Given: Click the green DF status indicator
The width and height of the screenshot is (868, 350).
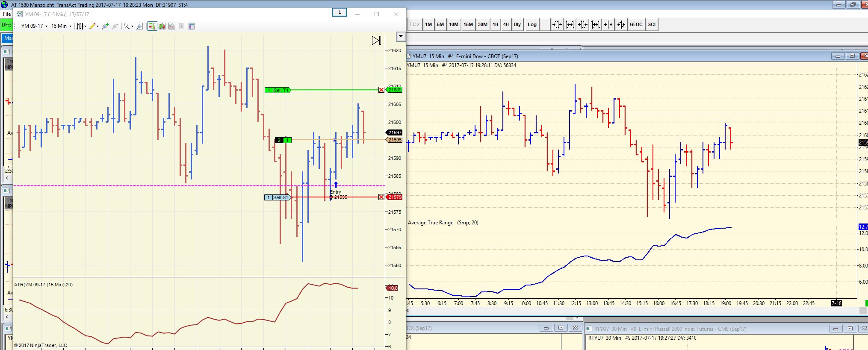Looking at the screenshot, I should pyautogui.click(x=6, y=25).
